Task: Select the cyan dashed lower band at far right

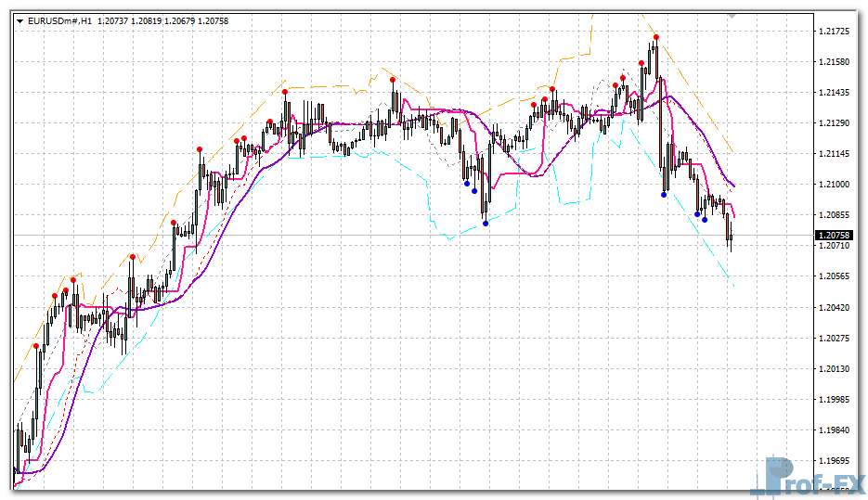Action: (733, 286)
